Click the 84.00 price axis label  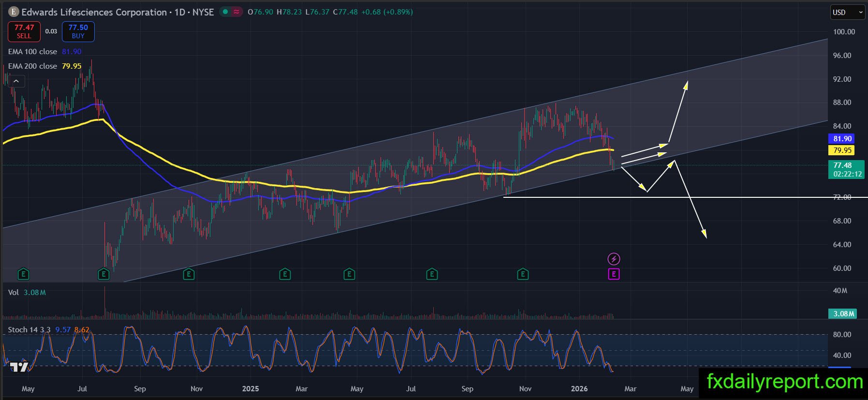pyautogui.click(x=842, y=126)
